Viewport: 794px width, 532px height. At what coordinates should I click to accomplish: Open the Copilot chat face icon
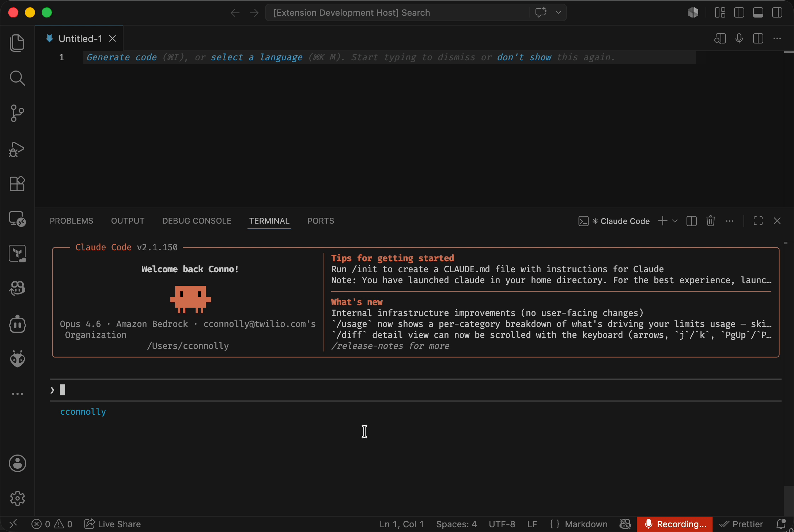pos(17,289)
